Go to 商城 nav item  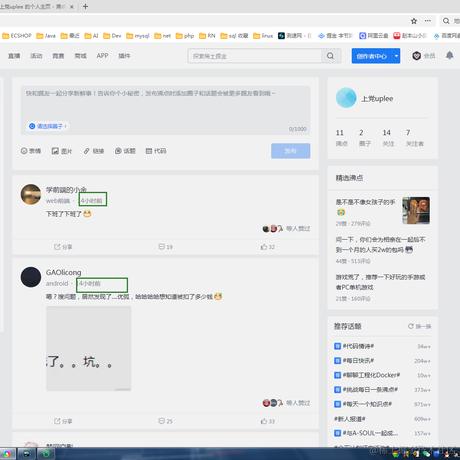pos(80,56)
